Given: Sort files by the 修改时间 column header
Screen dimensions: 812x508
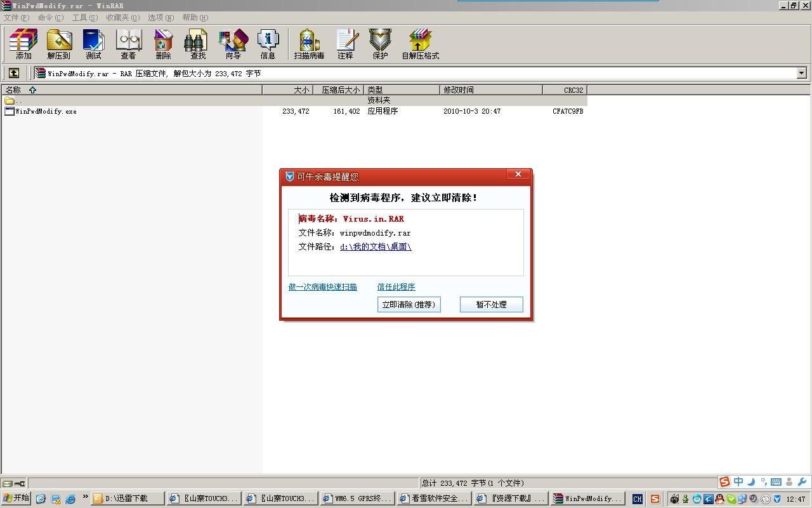Looking at the screenshot, I should pyautogui.click(x=492, y=90).
